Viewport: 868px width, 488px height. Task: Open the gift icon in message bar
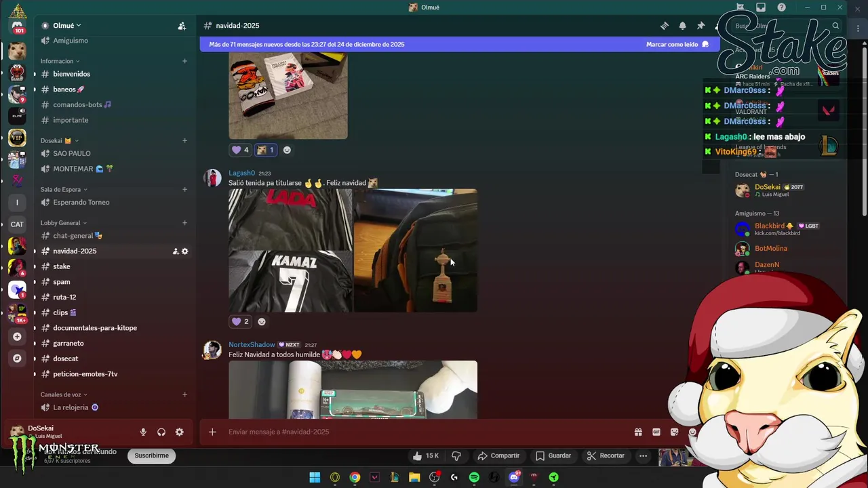[x=638, y=432]
